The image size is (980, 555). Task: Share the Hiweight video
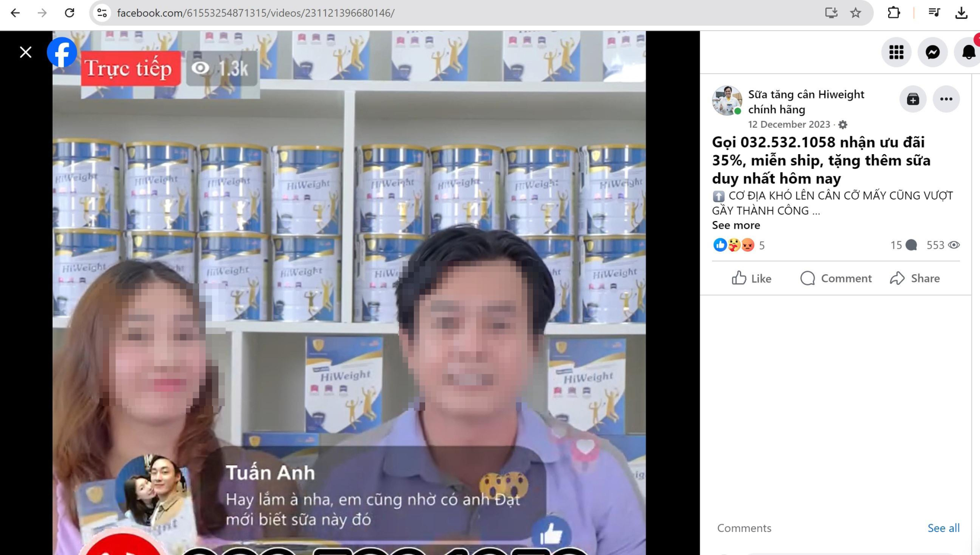pyautogui.click(x=915, y=278)
